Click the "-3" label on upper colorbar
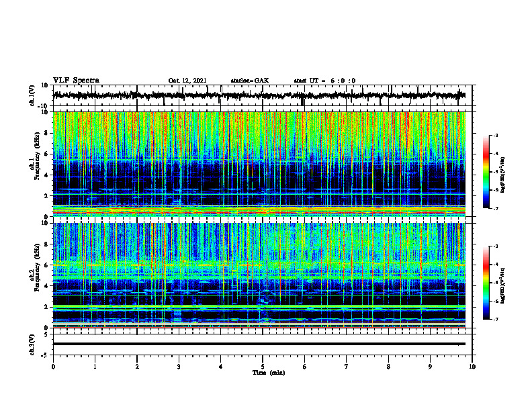Screen dimensions: 532x411 pyautogui.click(x=496, y=136)
